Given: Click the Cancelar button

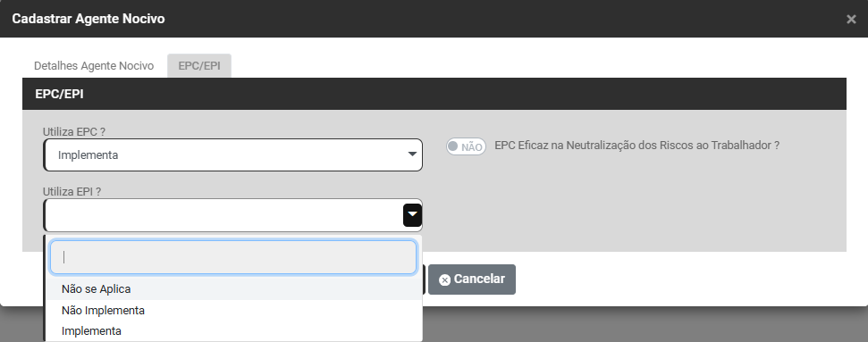Looking at the screenshot, I should tap(472, 279).
